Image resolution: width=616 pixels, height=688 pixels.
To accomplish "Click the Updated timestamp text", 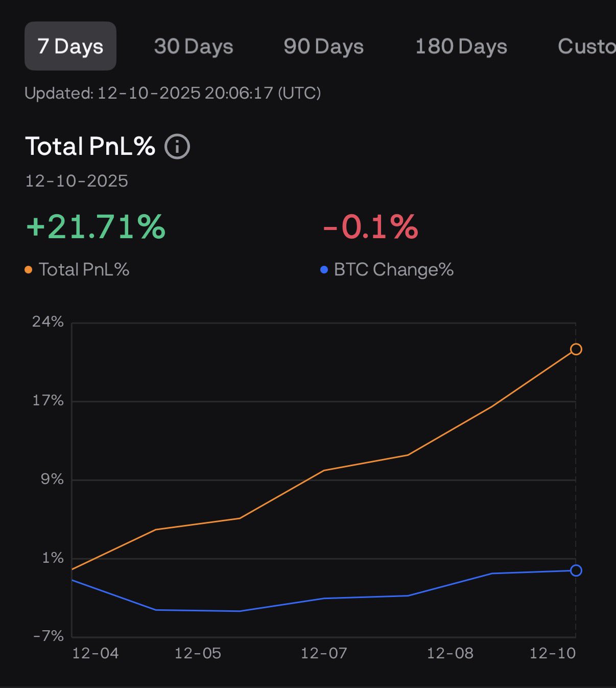I will [173, 93].
